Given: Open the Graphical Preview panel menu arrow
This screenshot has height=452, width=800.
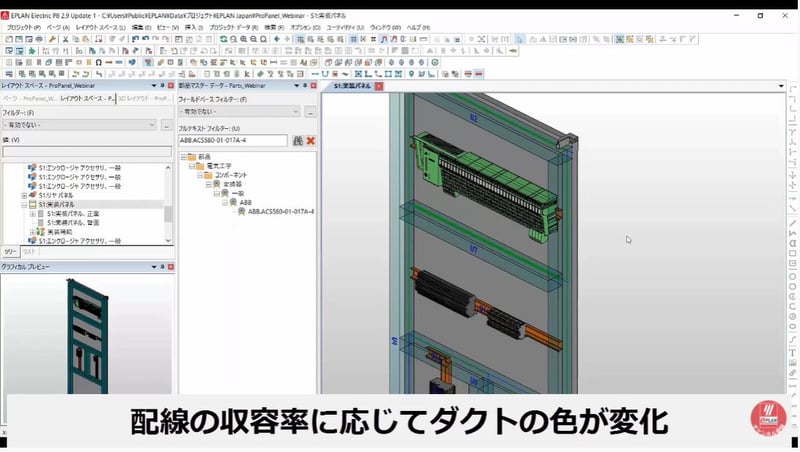Looking at the screenshot, I should [154, 267].
